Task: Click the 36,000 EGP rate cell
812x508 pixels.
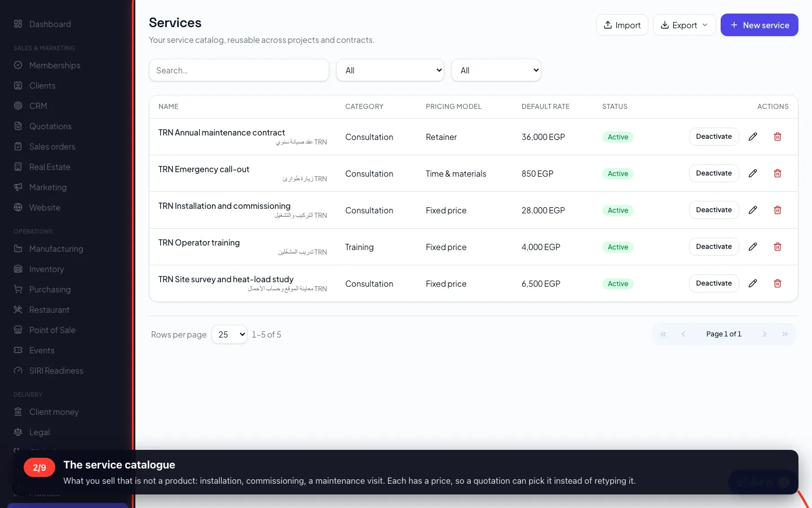Action: pos(543,137)
